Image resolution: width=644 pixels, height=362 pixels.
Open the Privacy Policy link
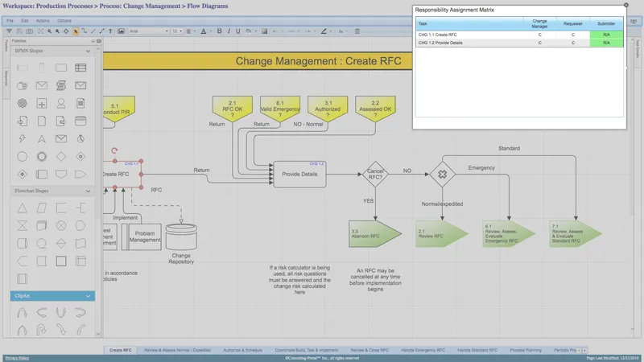17,358
